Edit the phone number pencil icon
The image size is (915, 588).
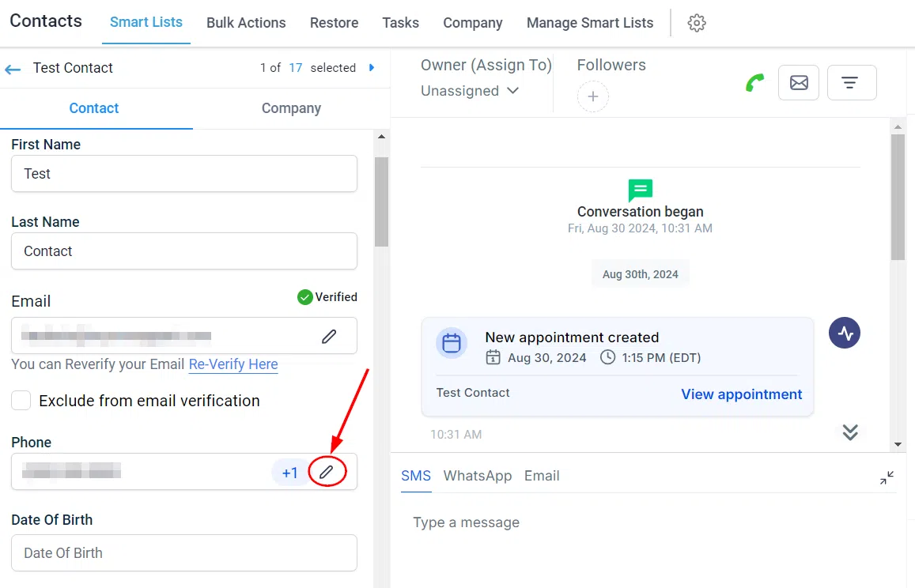pyautogui.click(x=327, y=471)
